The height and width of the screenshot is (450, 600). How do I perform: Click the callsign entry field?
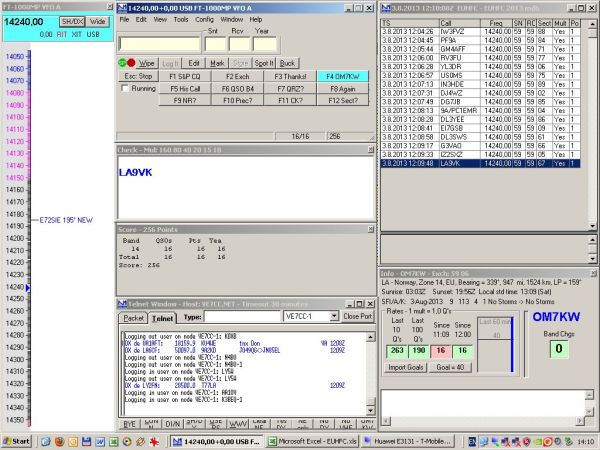coord(158,44)
